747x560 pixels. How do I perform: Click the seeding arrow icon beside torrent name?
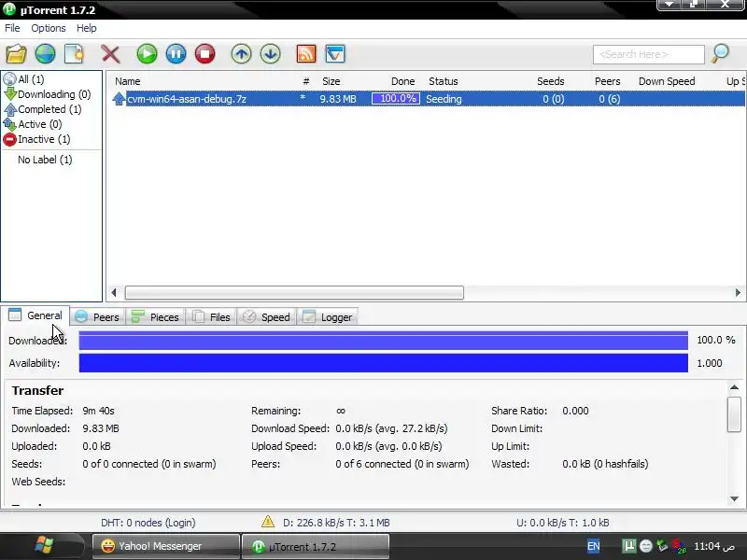(x=119, y=99)
